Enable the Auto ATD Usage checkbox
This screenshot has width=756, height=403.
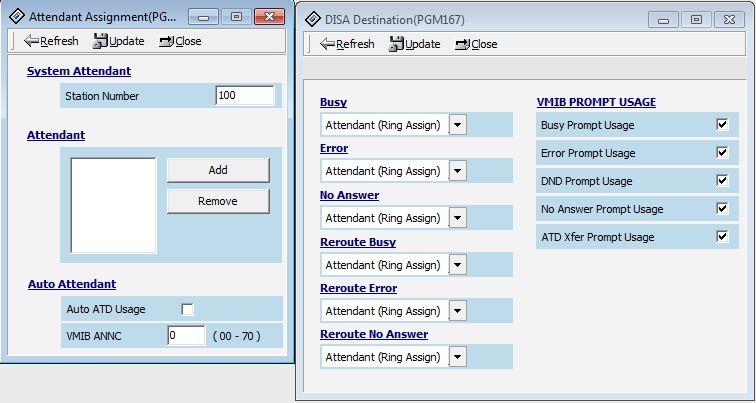[187, 309]
